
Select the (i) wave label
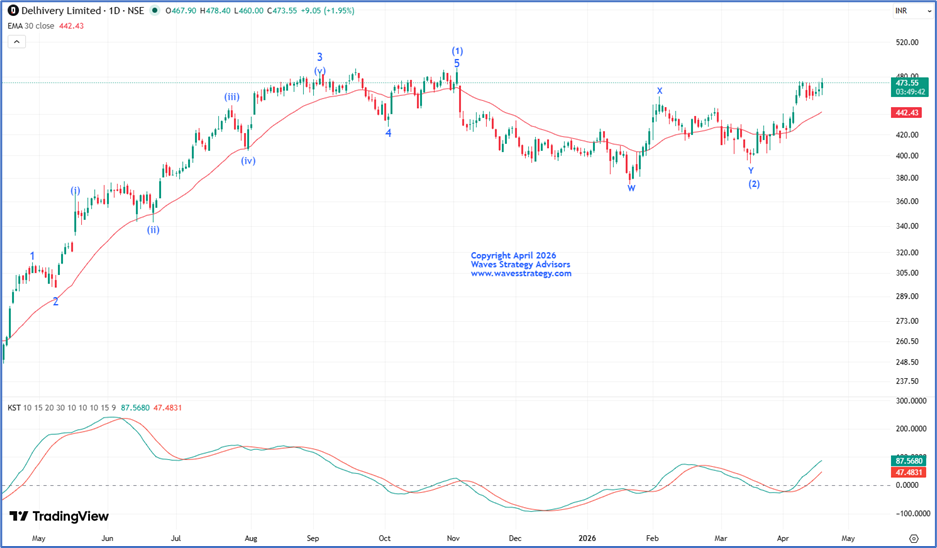[x=75, y=191]
